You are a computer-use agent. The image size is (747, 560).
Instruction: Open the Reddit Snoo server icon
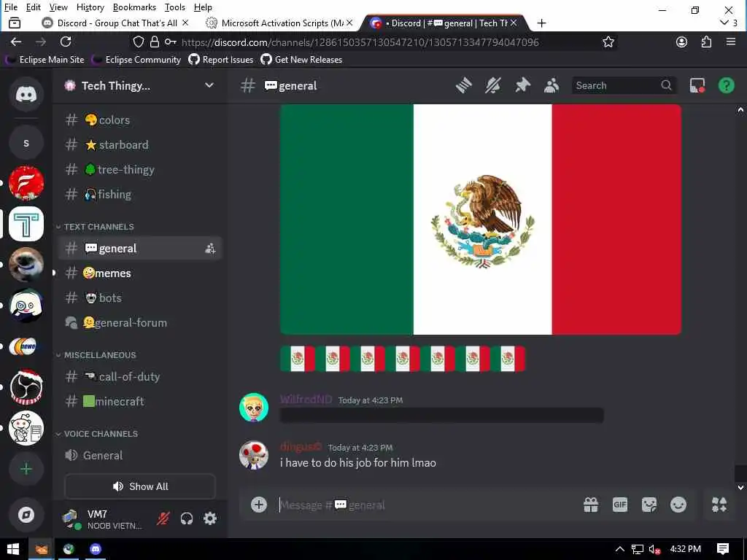click(26, 428)
